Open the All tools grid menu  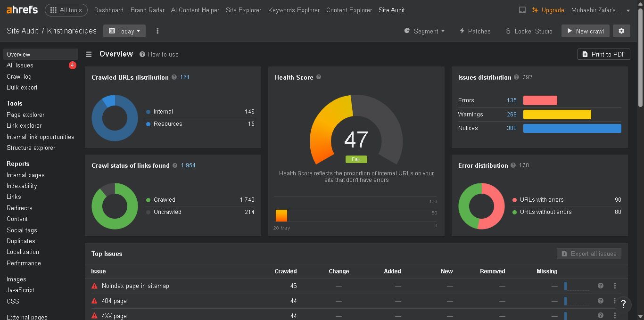tap(66, 10)
